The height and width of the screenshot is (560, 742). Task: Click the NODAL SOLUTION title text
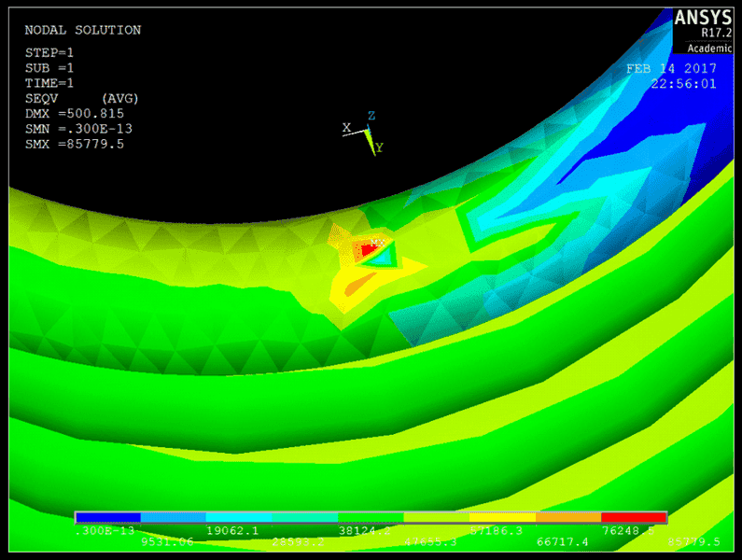(82, 30)
